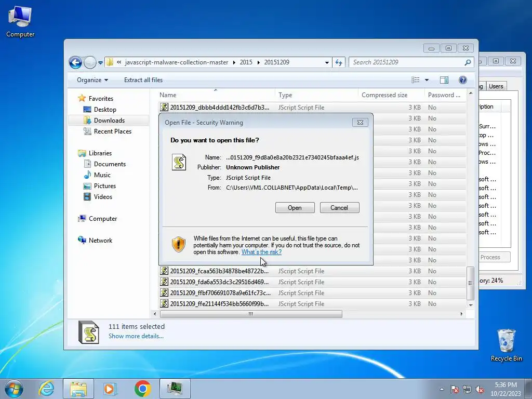Launch Internet Explorer from taskbar

coord(46,389)
